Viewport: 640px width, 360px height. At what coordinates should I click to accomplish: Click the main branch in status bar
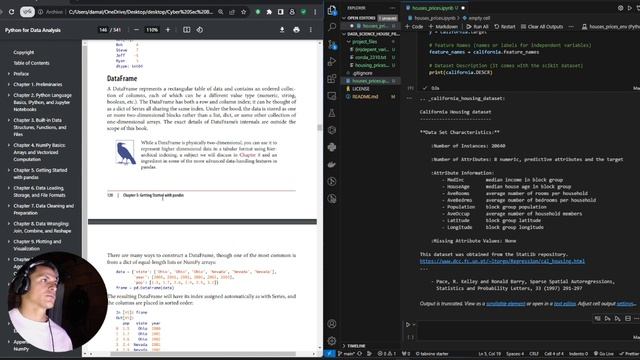[347, 354]
